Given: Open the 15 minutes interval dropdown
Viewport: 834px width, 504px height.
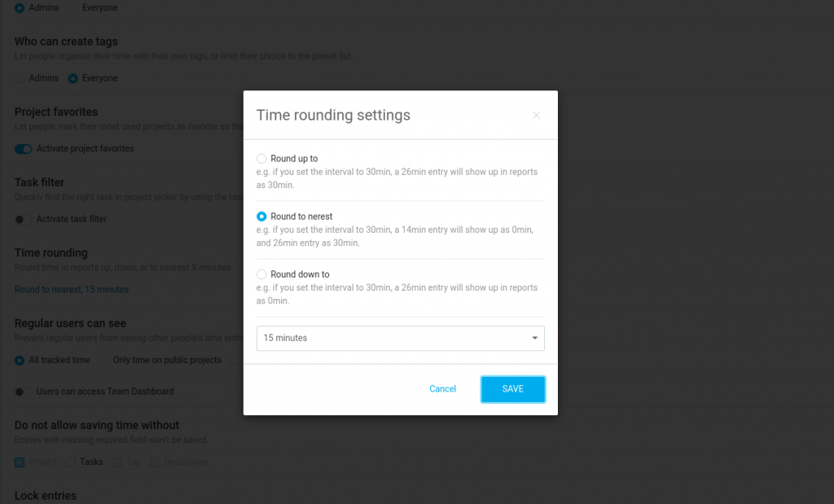Looking at the screenshot, I should [x=400, y=338].
